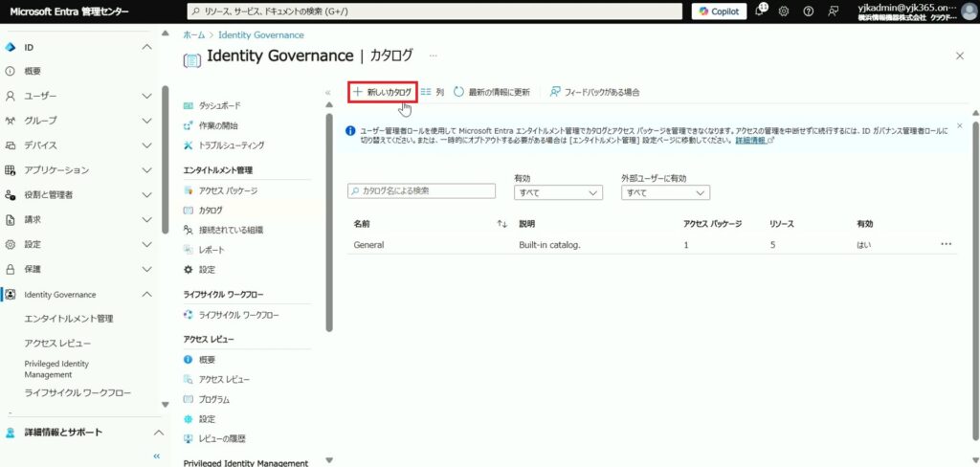This screenshot has width=980, height=467.
Task: Collapse the Identity Governance sidebar section
Action: click(146, 295)
